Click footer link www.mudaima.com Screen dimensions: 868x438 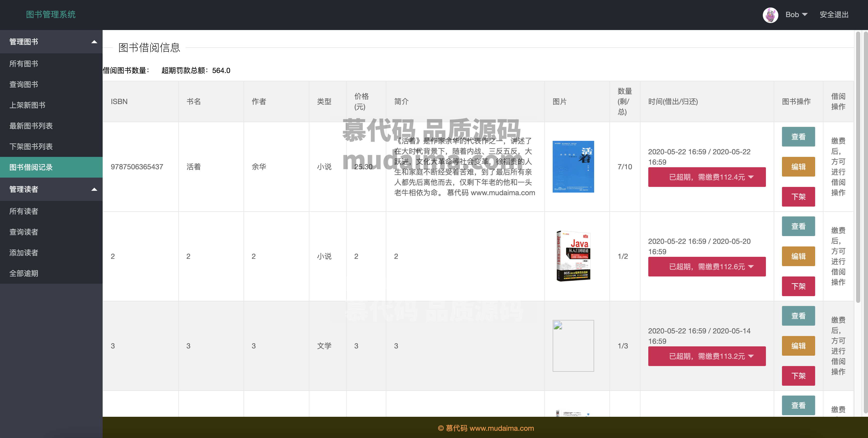click(502, 428)
